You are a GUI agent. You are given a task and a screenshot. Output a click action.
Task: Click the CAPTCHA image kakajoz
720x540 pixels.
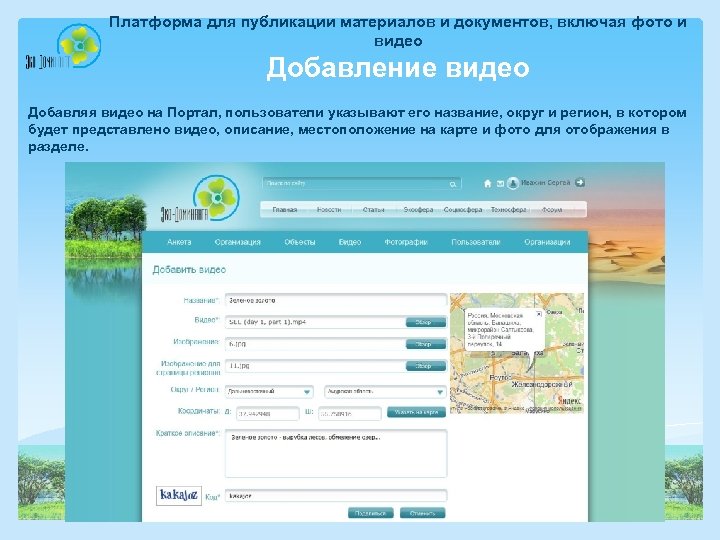point(179,495)
